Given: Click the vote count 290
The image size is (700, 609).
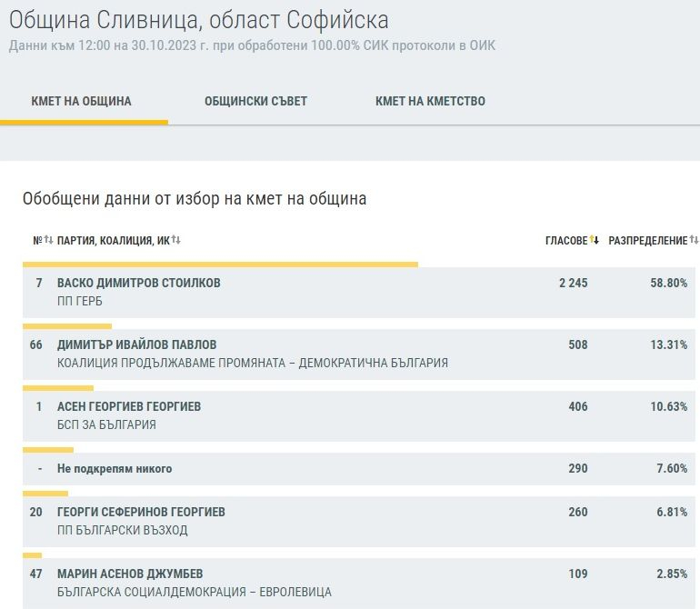Looking at the screenshot, I should (x=578, y=468).
